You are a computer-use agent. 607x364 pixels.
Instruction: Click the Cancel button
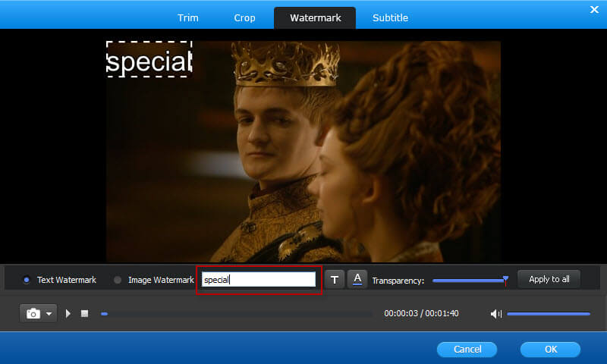coord(467,350)
